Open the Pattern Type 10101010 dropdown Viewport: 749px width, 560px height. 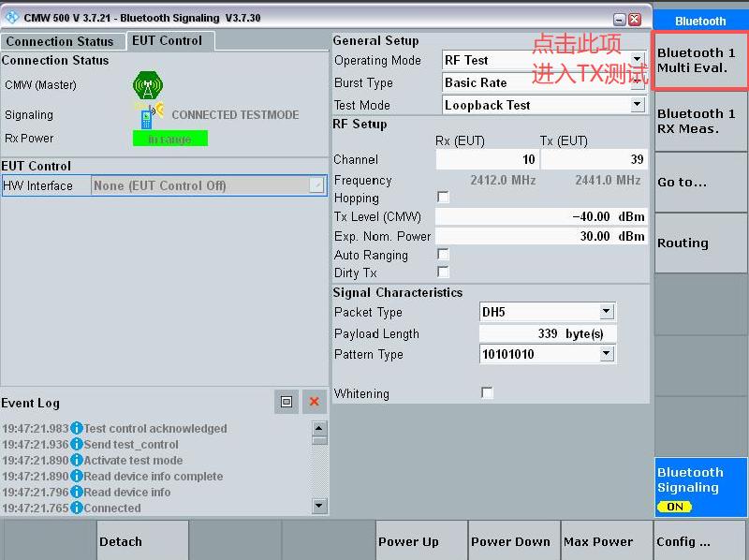point(607,354)
